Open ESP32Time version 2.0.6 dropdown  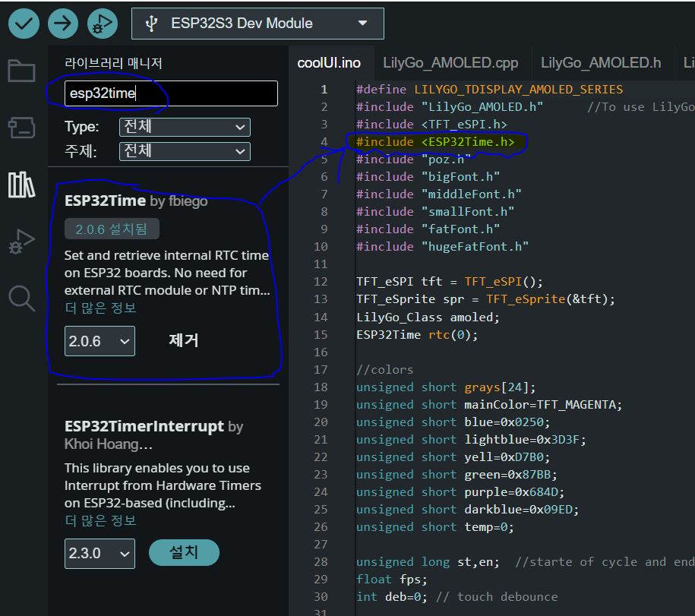[100, 341]
